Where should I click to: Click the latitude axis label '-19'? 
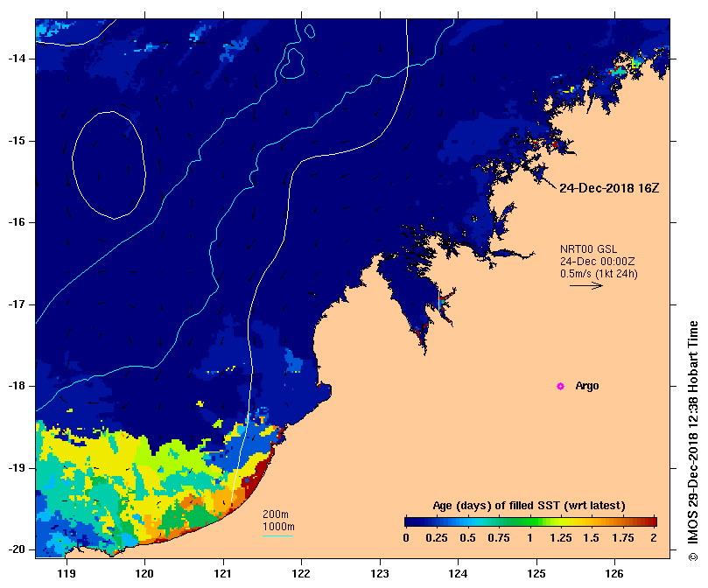(x=17, y=468)
